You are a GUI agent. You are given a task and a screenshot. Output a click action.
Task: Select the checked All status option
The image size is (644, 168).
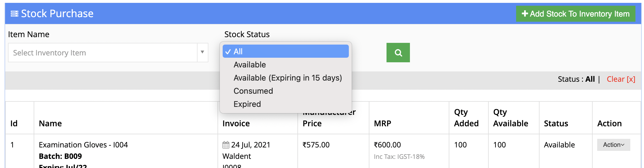coord(285,51)
